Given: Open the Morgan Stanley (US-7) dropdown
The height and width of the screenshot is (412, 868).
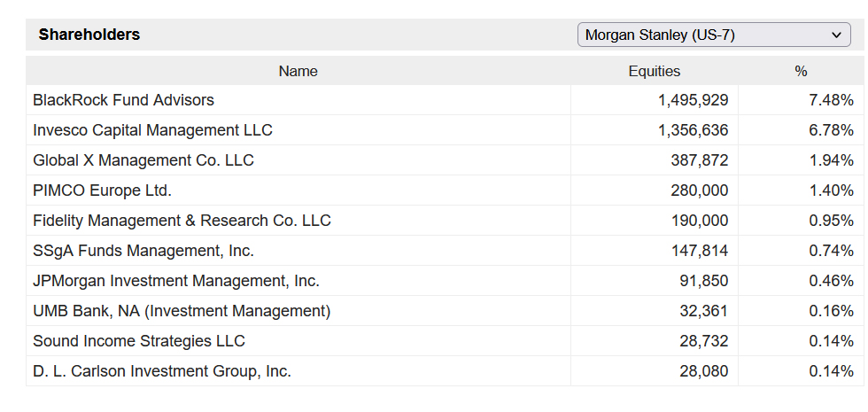Looking at the screenshot, I should (x=713, y=35).
